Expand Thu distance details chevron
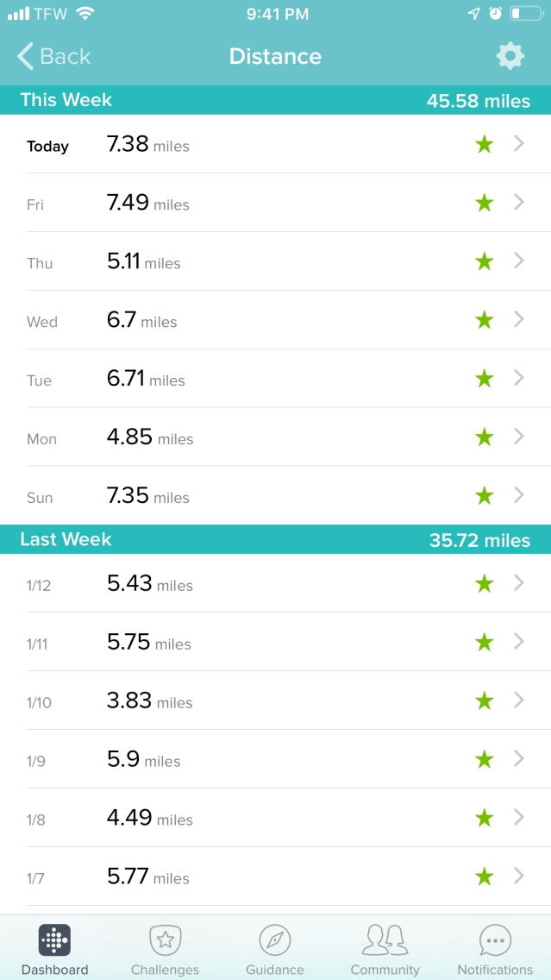Viewport: 551px width, 980px height. pyautogui.click(x=519, y=261)
